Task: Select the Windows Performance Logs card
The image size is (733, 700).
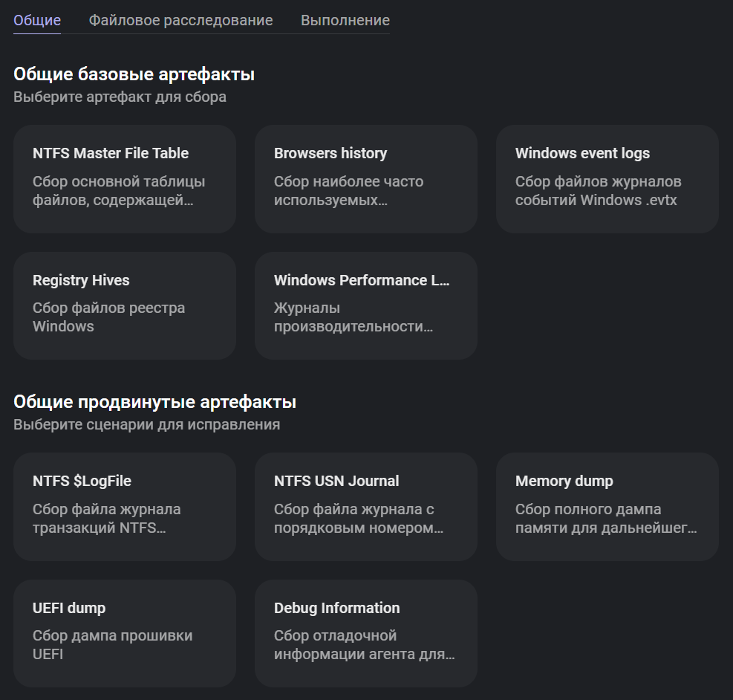Action: [x=365, y=305]
